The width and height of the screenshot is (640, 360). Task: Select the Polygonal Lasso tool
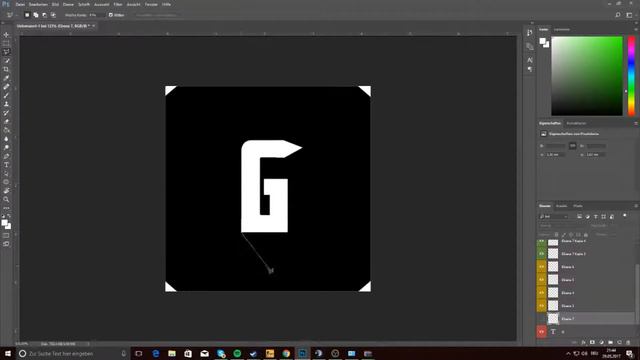6,52
